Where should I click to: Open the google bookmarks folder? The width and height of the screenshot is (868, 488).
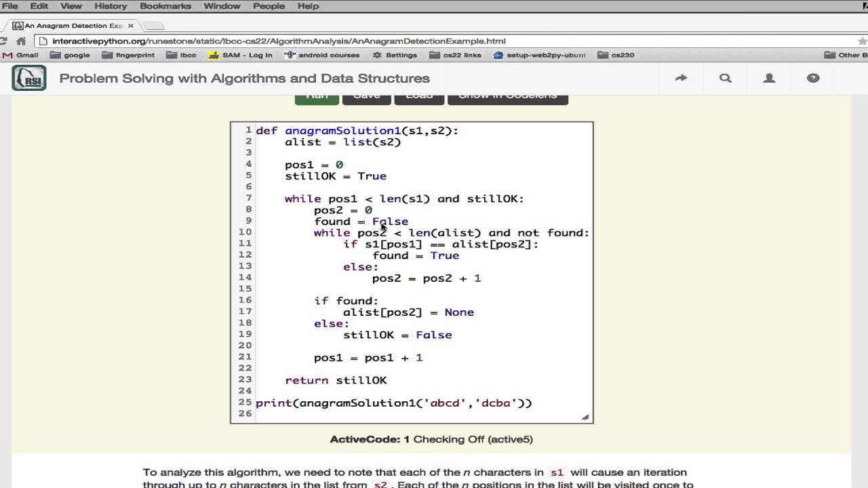pyautogui.click(x=70, y=56)
